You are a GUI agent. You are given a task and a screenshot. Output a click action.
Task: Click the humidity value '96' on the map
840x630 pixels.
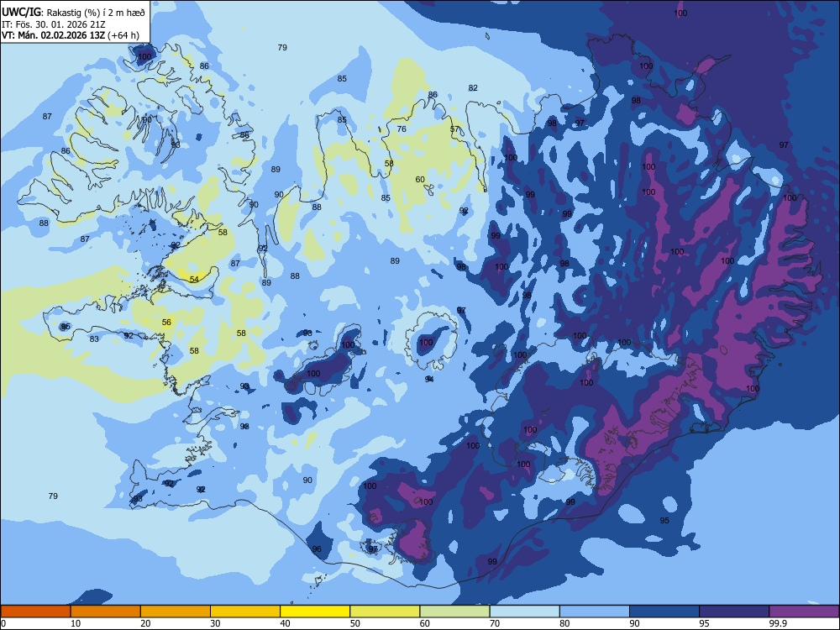pyautogui.click(x=317, y=549)
